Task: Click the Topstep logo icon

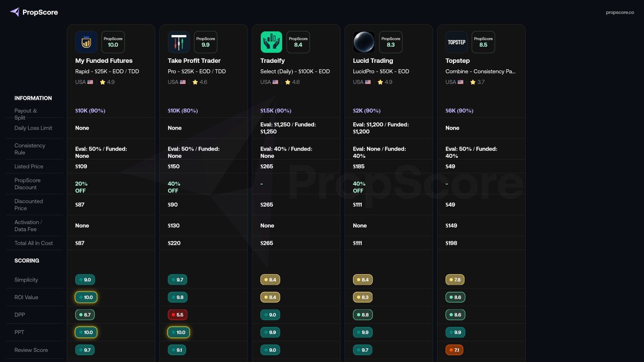Action: coord(457,42)
